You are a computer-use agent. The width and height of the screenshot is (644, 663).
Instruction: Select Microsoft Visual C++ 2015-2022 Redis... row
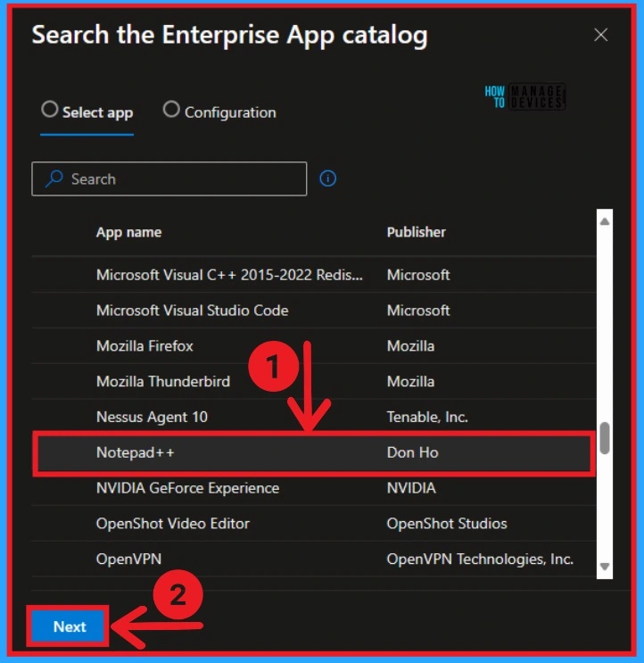(314, 275)
